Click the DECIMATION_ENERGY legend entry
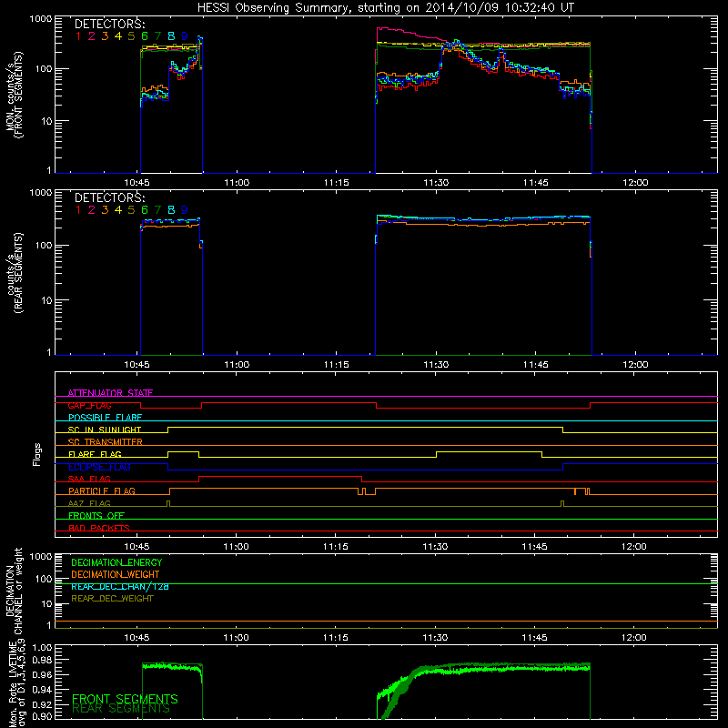 click(x=116, y=562)
